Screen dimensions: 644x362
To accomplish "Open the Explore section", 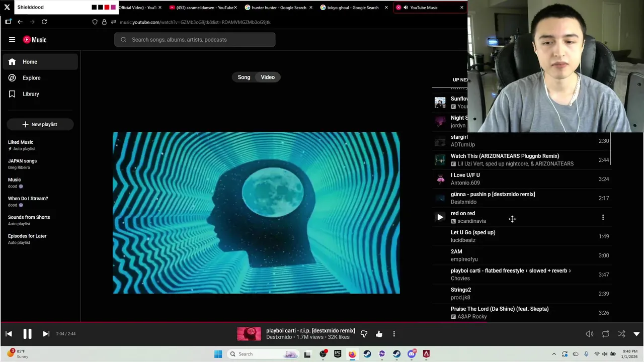I will [x=40, y=78].
